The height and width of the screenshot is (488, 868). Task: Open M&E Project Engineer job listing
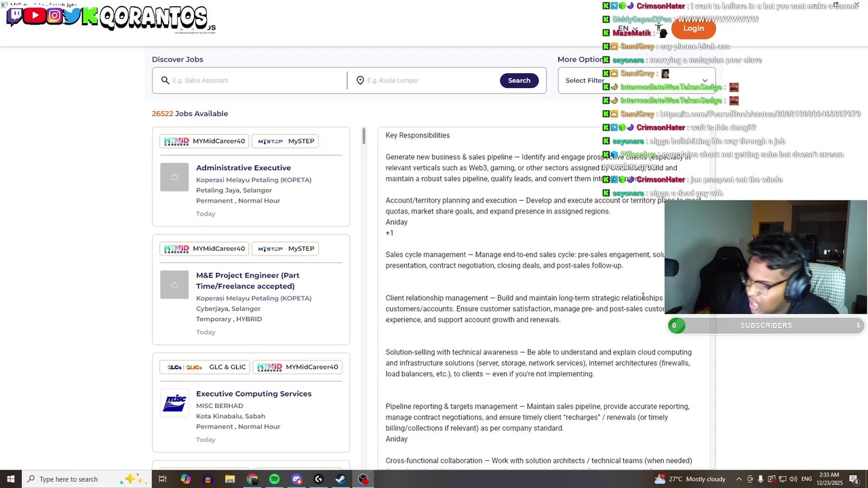pyautogui.click(x=248, y=281)
